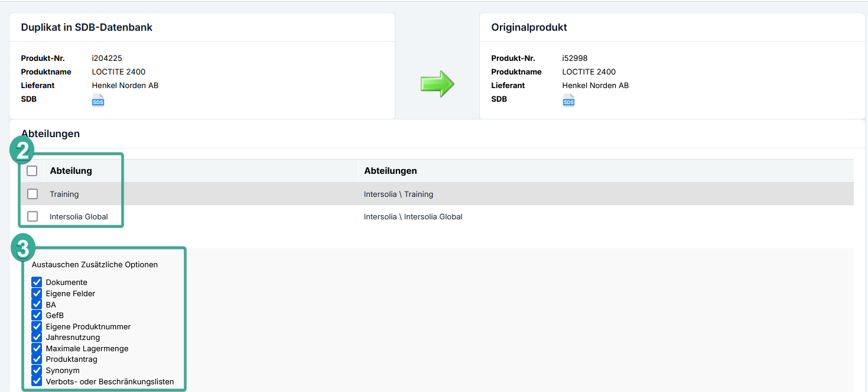This screenshot has width=868, height=392.
Task: Uncheck the Dokumente option
Action: pos(37,282)
